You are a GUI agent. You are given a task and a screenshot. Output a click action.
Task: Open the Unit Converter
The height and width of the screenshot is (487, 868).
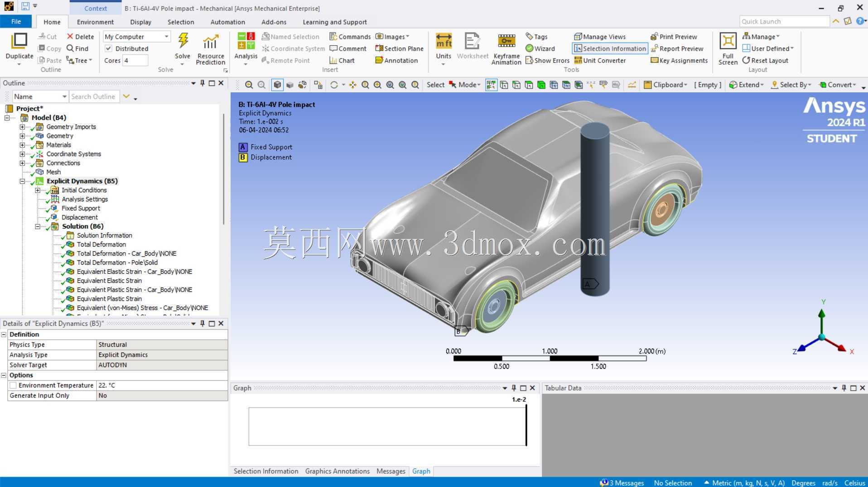click(600, 60)
